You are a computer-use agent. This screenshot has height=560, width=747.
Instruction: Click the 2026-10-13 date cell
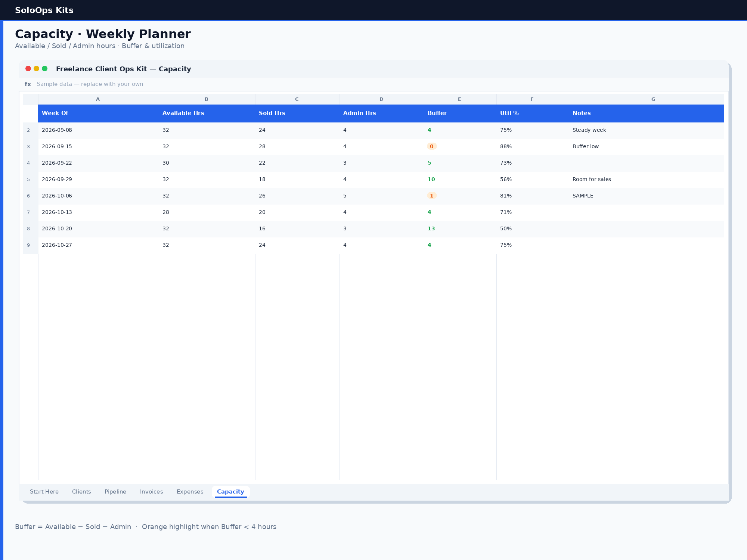pos(98,212)
